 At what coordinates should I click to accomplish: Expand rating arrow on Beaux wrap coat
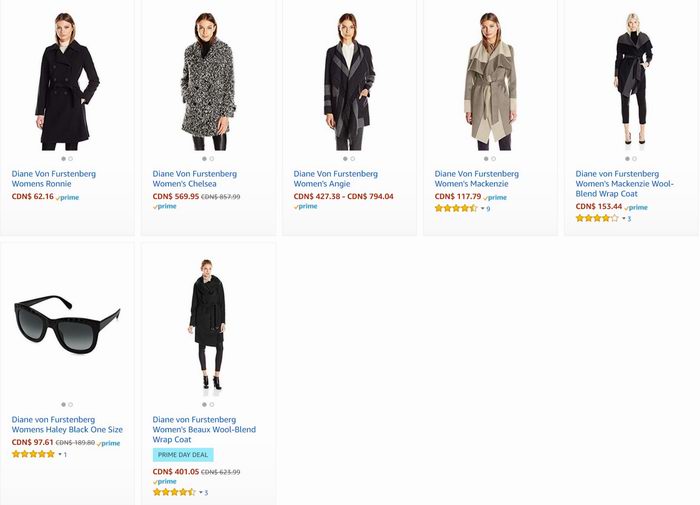(x=201, y=492)
